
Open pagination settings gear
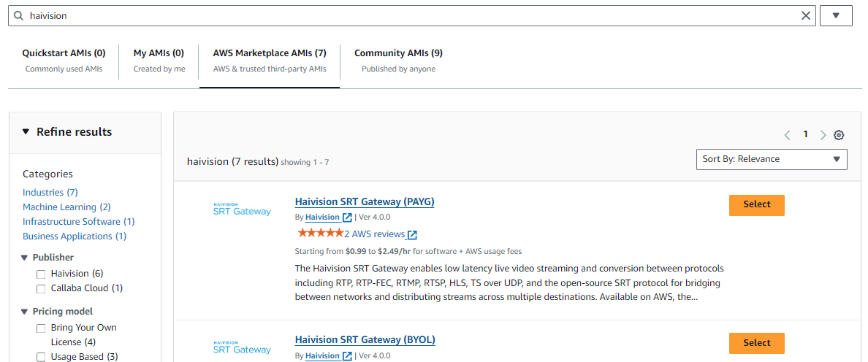click(x=839, y=135)
